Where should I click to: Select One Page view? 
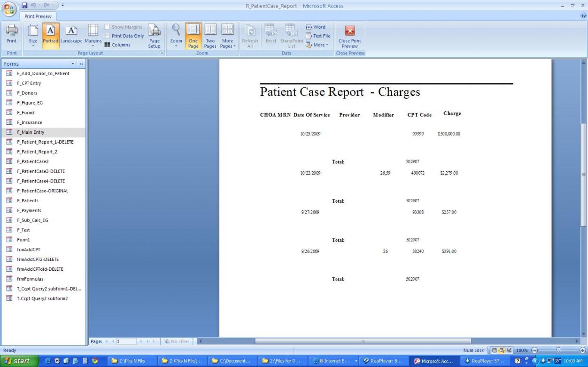[x=193, y=35]
